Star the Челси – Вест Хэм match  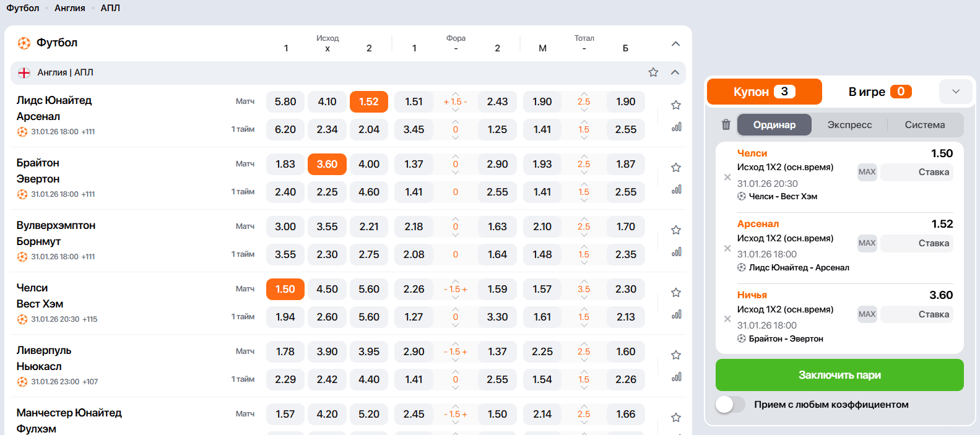(676, 293)
